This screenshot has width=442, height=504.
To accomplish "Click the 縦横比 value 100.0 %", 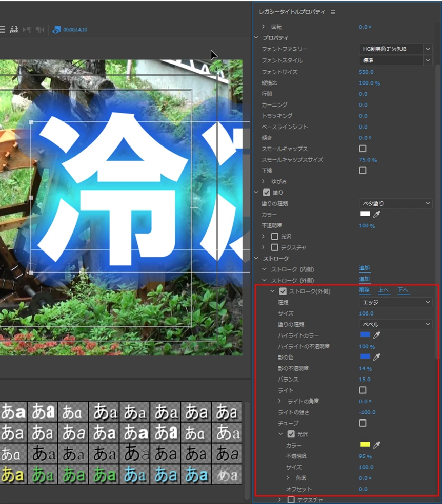I will [369, 83].
